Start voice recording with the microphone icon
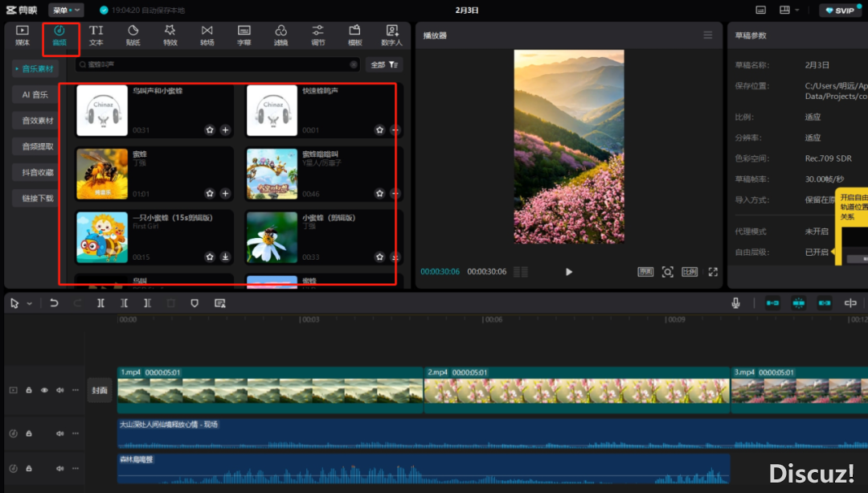The width and height of the screenshot is (868, 493). point(735,303)
